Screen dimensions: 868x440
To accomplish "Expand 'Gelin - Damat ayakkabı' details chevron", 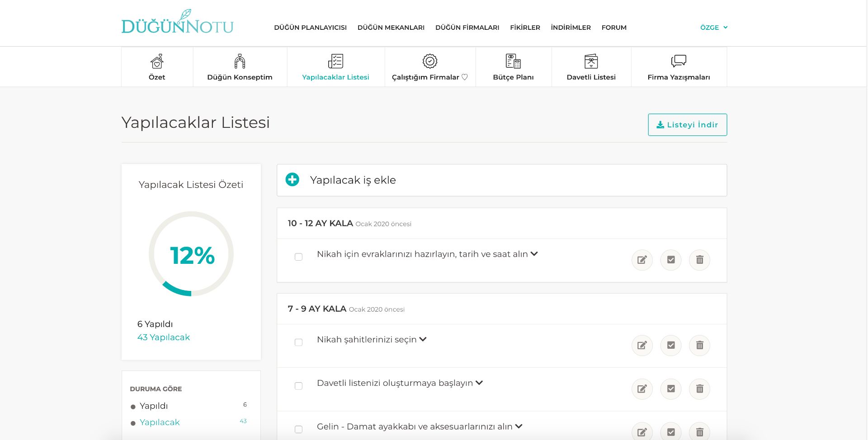I will pos(519,426).
